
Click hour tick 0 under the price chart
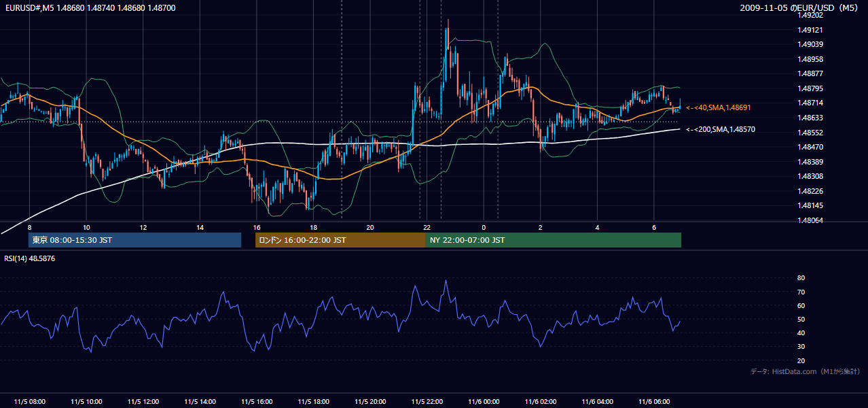click(484, 227)
